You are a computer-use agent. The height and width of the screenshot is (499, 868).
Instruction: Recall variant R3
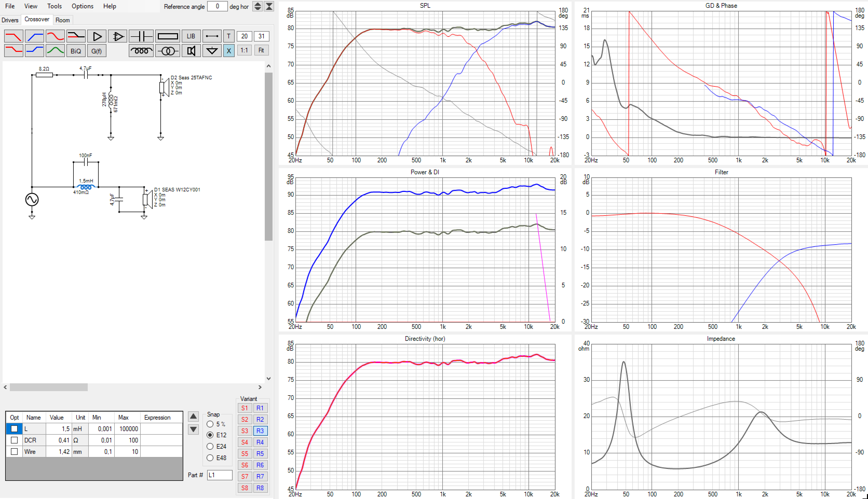[260, 431]
